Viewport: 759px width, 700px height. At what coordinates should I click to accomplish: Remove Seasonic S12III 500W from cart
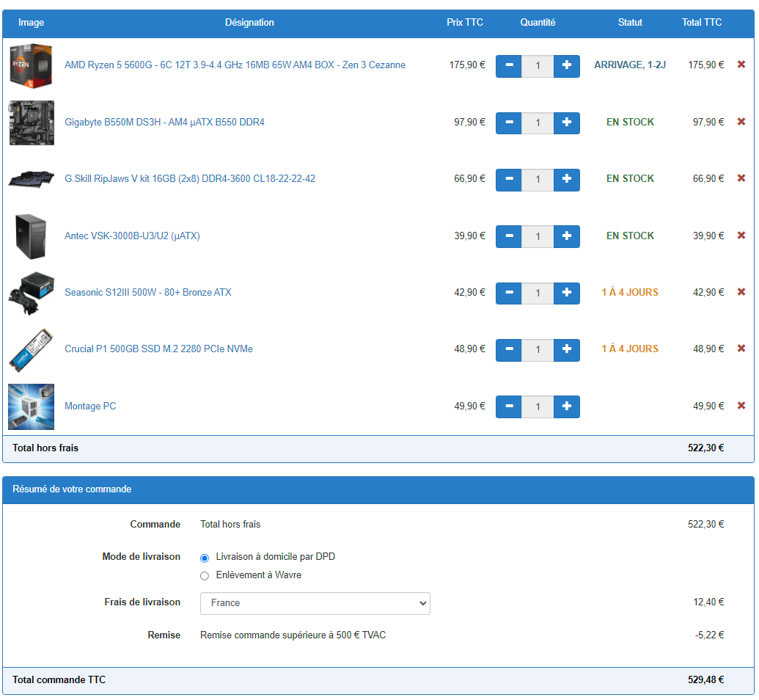click(x=741, y=292)
